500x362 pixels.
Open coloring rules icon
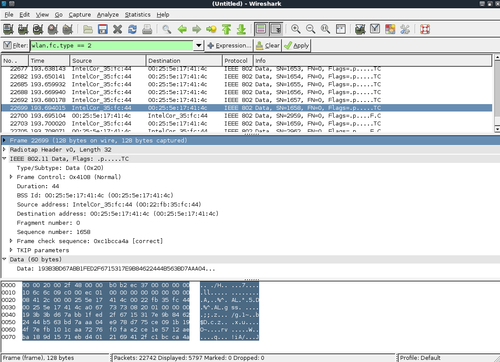(390, 29)
